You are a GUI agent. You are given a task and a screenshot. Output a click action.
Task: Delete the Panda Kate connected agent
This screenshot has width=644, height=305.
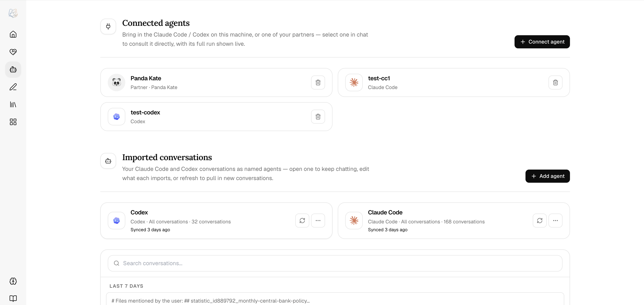[x=318, y=82]
